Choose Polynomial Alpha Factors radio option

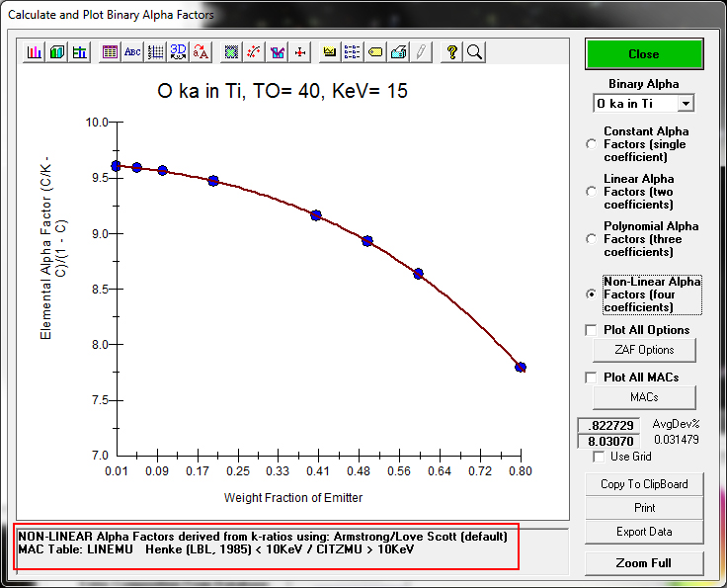click(592, 239)
